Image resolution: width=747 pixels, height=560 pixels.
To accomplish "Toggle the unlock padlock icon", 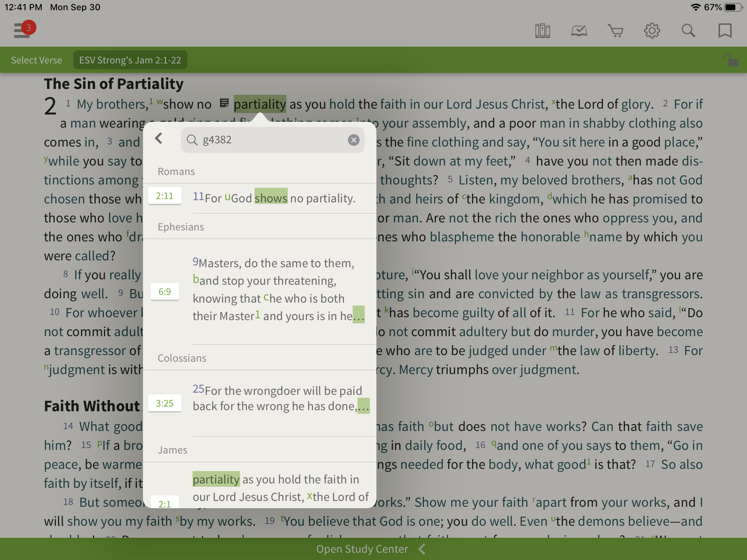I will click(x=730, y=60).
